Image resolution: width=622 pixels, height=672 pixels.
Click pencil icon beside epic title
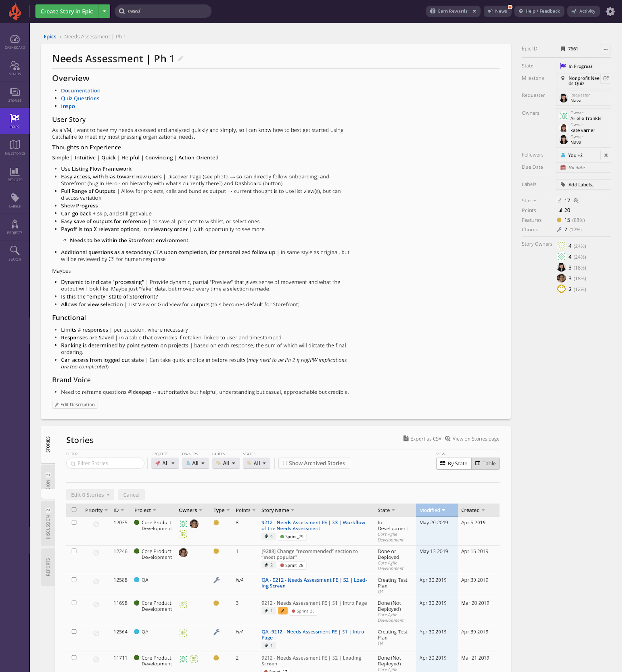(181, 59)
